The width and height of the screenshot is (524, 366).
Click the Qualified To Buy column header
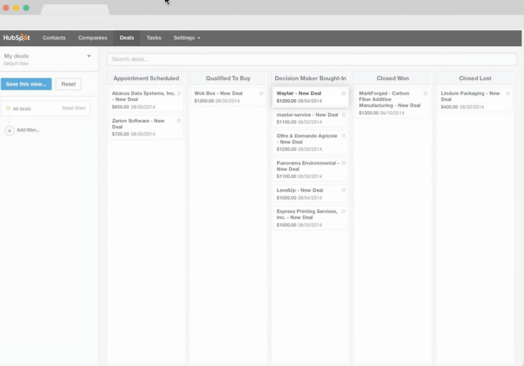[228, 78]
